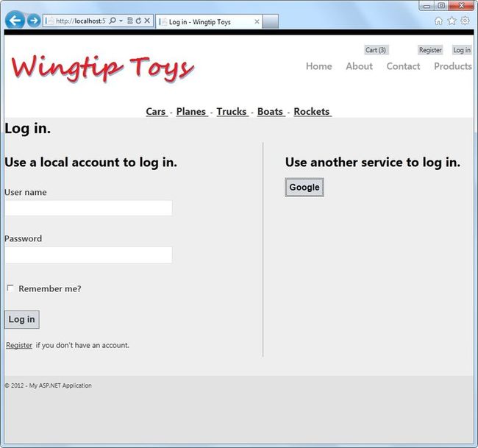
Task: Go back with the browser Back arrow
Action: (15, 21)
